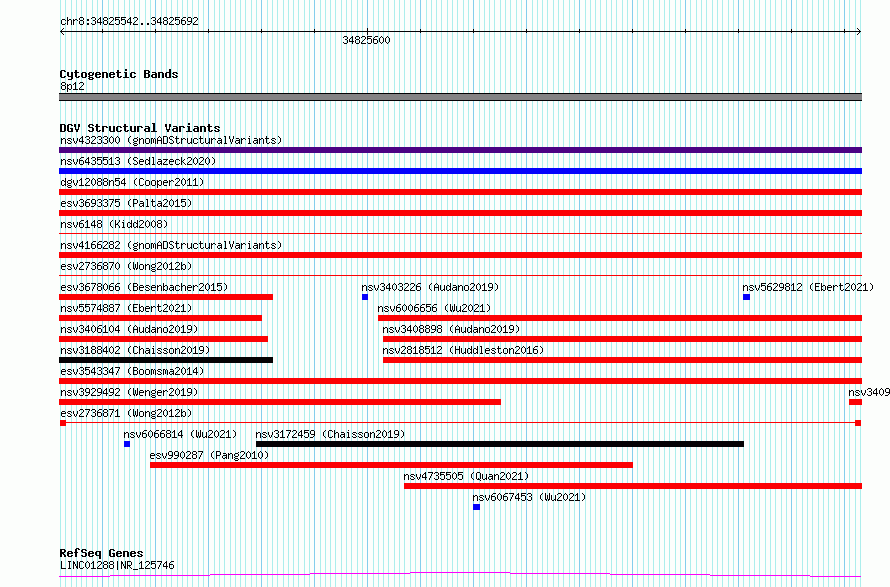Open nsv5574887 (Ebert2021) label
Viewport: 890px width, 587px height.
(x=126, y=308)
